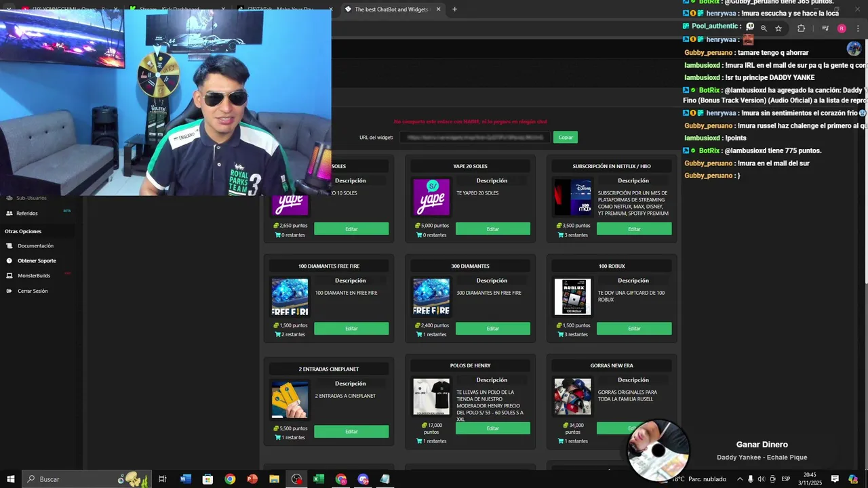Click the Gorras New Era caps thumbnail
The image size is (868, 488).
[x=572, y=396]
